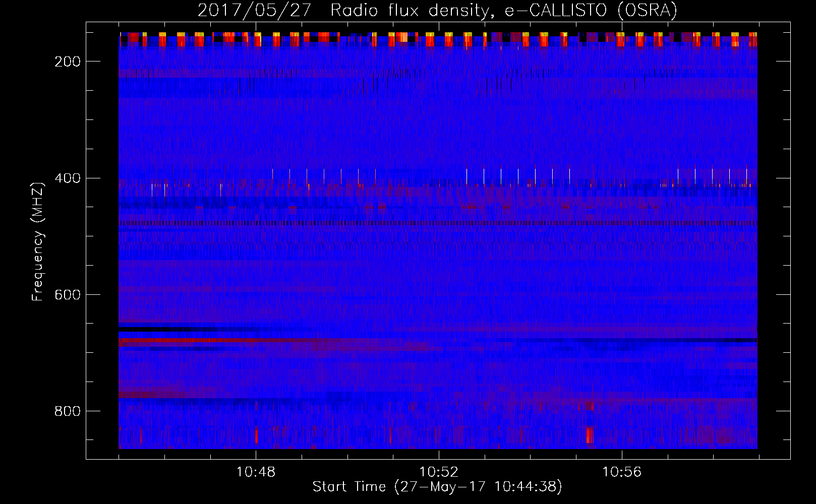Image resolution: width=816 pixels, height=504 pixels.
Task: Click the 'Frequency (MHZ)' axis title
Action: tap(38, 241)
